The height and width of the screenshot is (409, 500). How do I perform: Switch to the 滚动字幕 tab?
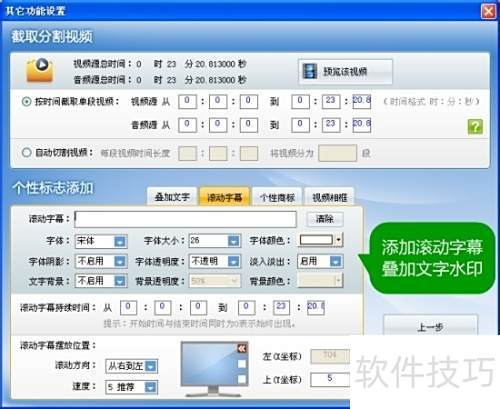pyautogui.click(x=224, y=197)
